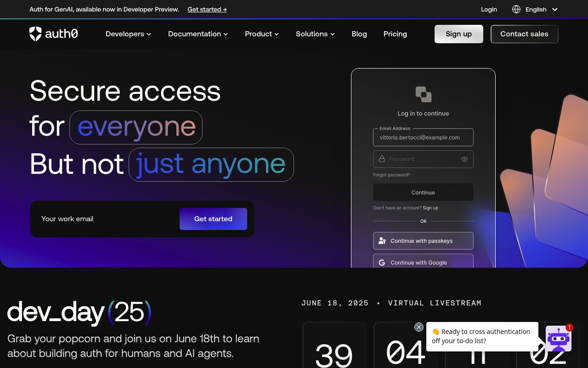The image size is (588, 368).
Task: Click 'Auth for GenAI' banner text
Action: click(x=104, y=9)
